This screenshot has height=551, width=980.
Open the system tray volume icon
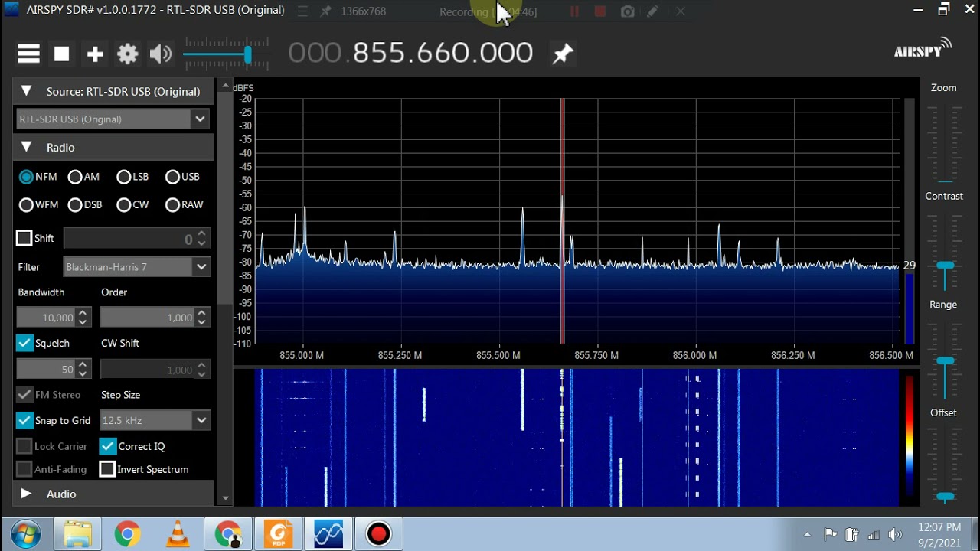click(895, 534)
